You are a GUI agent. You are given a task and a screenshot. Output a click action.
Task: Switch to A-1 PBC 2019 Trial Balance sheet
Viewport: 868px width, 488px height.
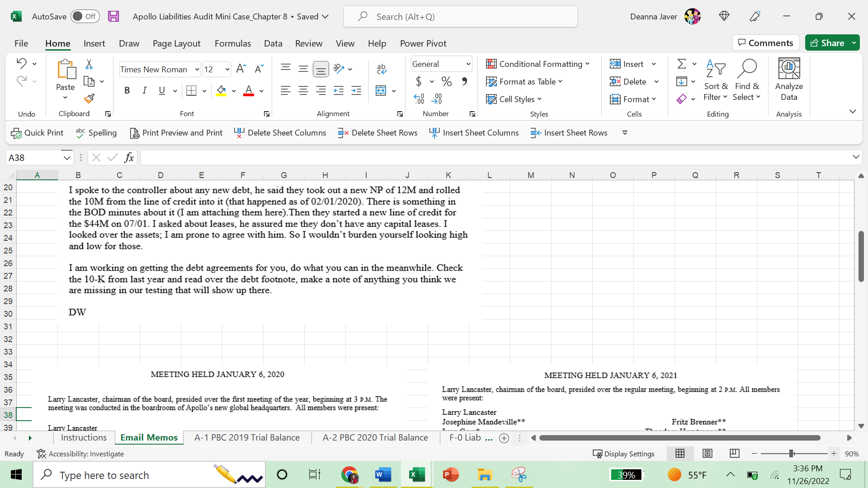pos(247,437)
